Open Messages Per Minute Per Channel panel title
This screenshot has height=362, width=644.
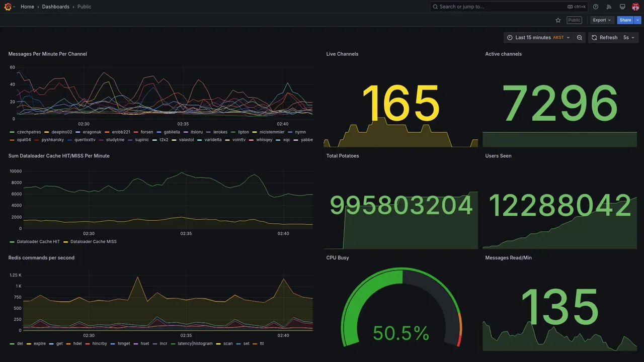[x=48, y=54]
